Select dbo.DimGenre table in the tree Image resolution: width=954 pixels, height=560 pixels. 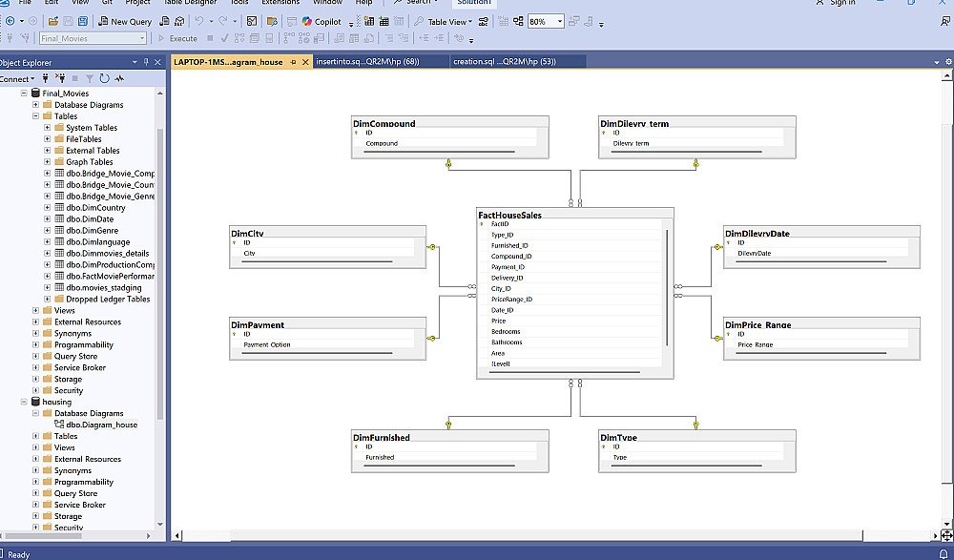(93, 231)
